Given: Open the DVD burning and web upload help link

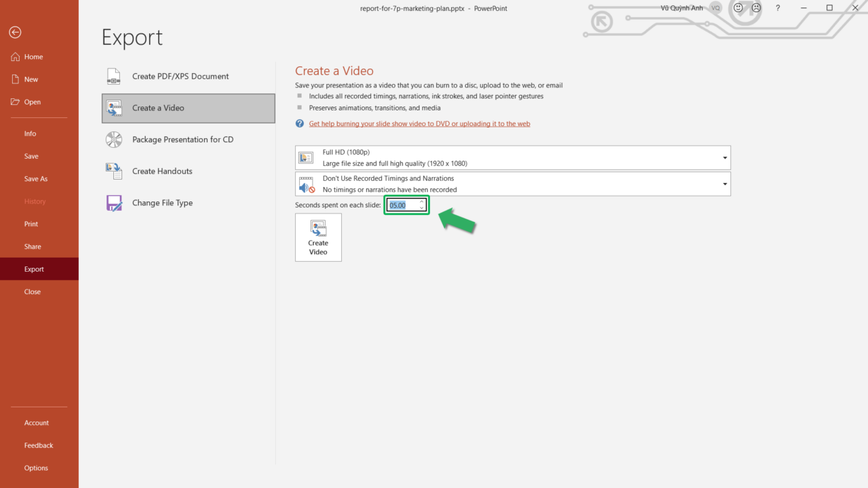Looking at the screenshot, I should 419,123.
